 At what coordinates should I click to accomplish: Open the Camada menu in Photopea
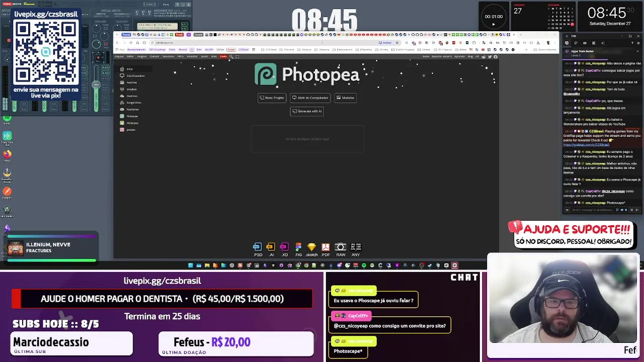coord(154,56)
